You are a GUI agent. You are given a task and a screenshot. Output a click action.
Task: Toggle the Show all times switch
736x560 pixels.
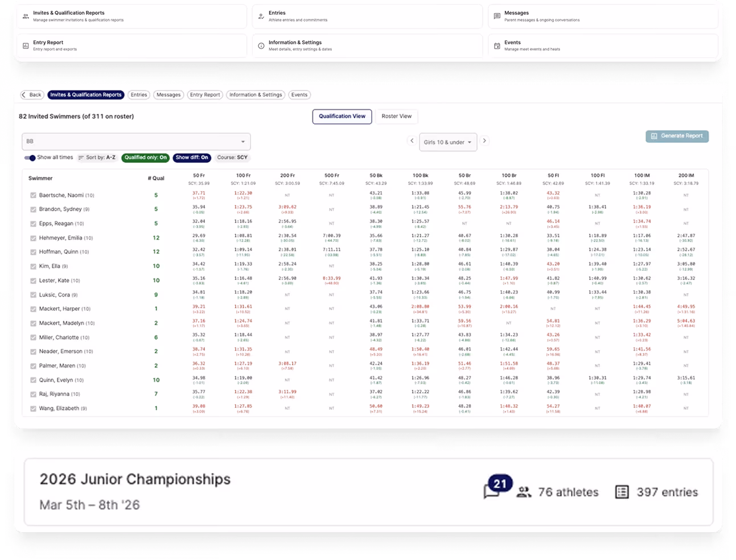pos(30,158)
